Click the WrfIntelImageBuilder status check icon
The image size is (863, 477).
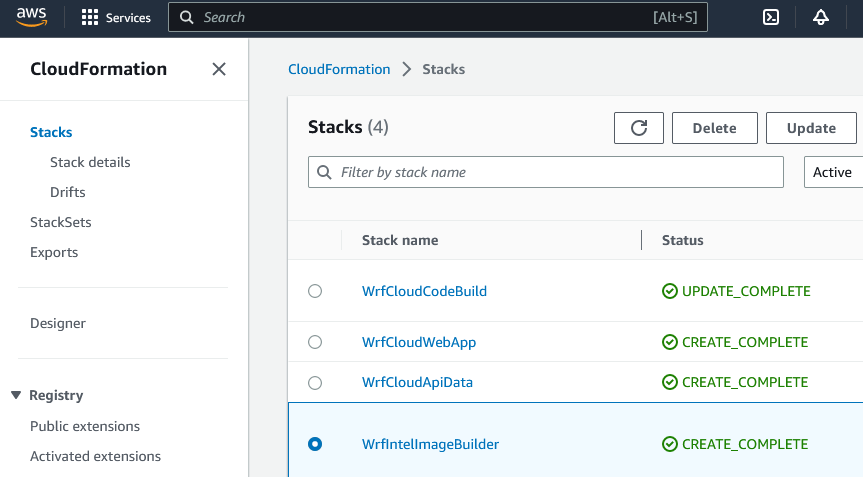coord(669,444)
